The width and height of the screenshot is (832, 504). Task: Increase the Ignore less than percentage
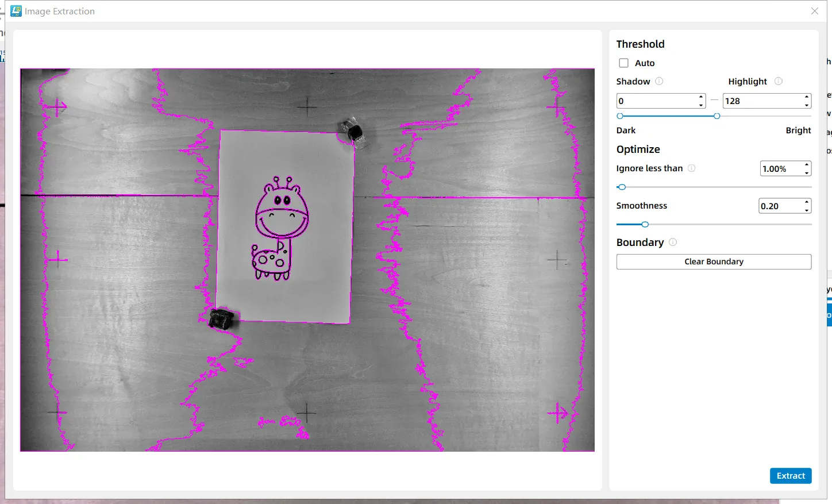807,165
